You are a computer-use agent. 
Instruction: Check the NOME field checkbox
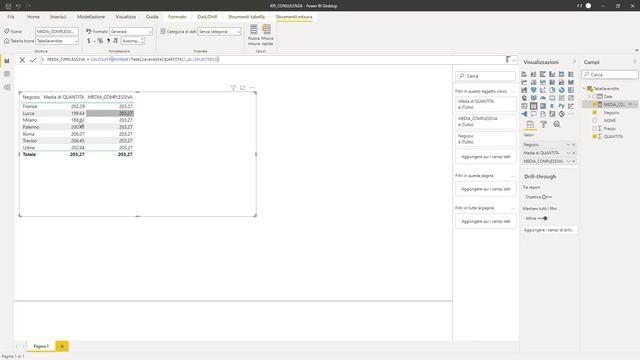tap(594, 121)
